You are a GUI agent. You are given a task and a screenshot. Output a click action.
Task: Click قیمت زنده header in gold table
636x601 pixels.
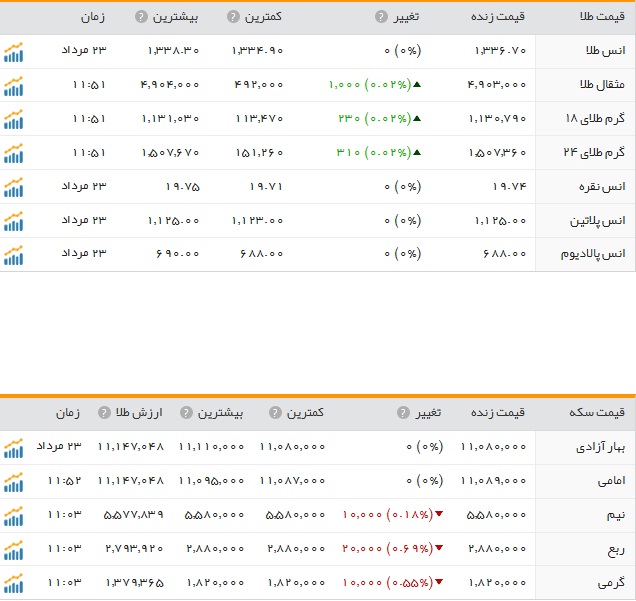[498, 17]
